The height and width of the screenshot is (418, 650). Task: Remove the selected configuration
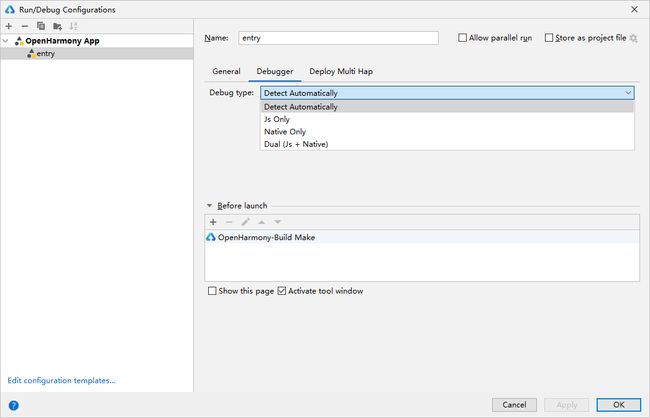25,26
